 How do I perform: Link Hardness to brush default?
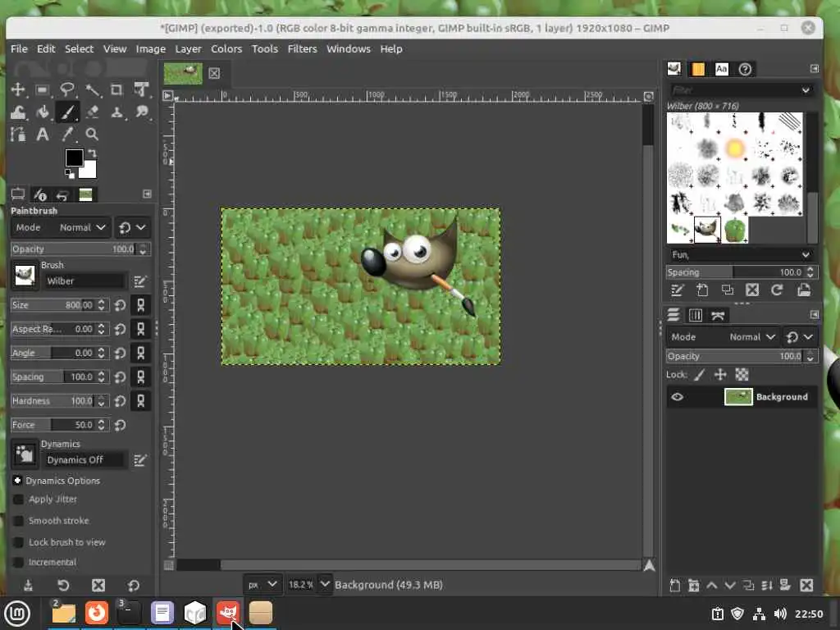[140, 400]
